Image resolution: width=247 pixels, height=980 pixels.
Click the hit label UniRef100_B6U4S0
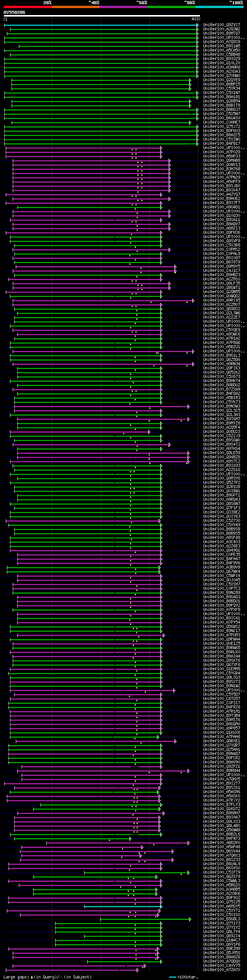(x=222, y=118)
